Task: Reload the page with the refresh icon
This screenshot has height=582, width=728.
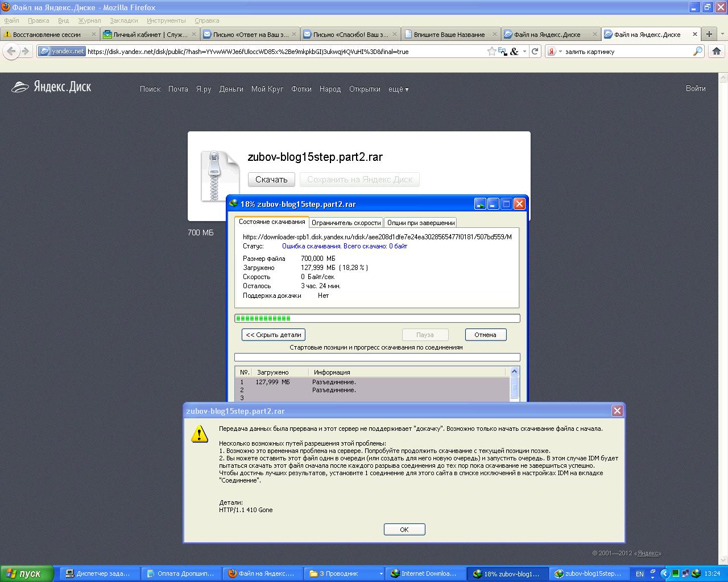Action: point(535,51)
